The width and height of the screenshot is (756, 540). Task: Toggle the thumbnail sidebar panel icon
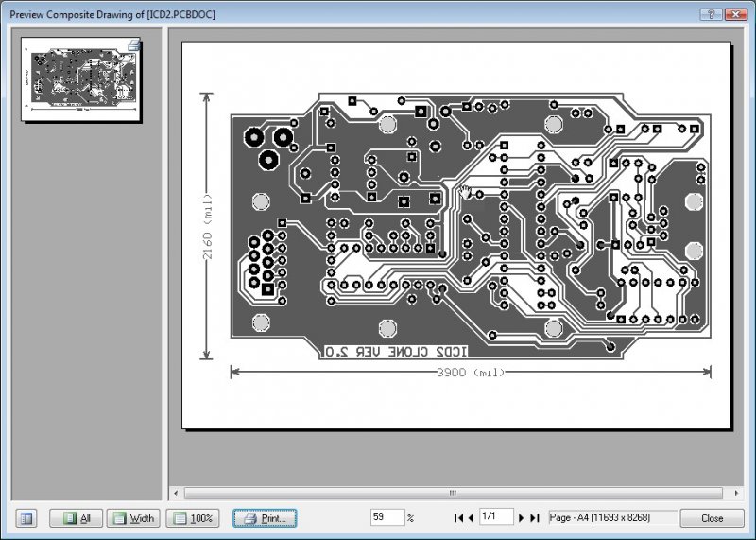tap(26, 518)
